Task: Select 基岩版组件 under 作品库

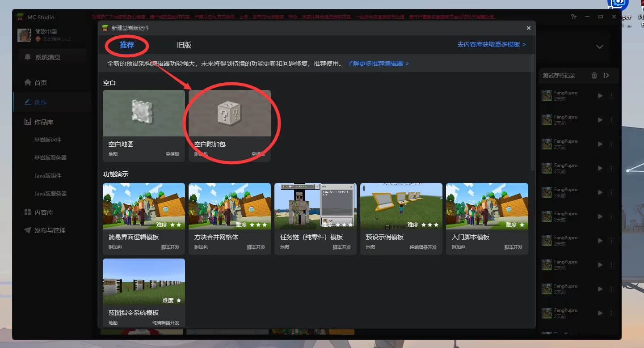Action: click(48, 140)
